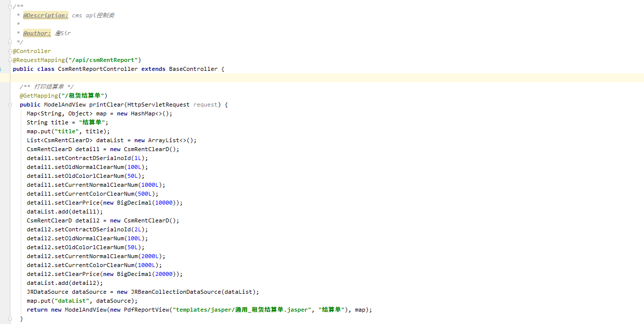Image resolution: width=644 pixels, height=324 pixels.
Task: Click the underlined @author: Javadoc tag
Action: [37, 33]
